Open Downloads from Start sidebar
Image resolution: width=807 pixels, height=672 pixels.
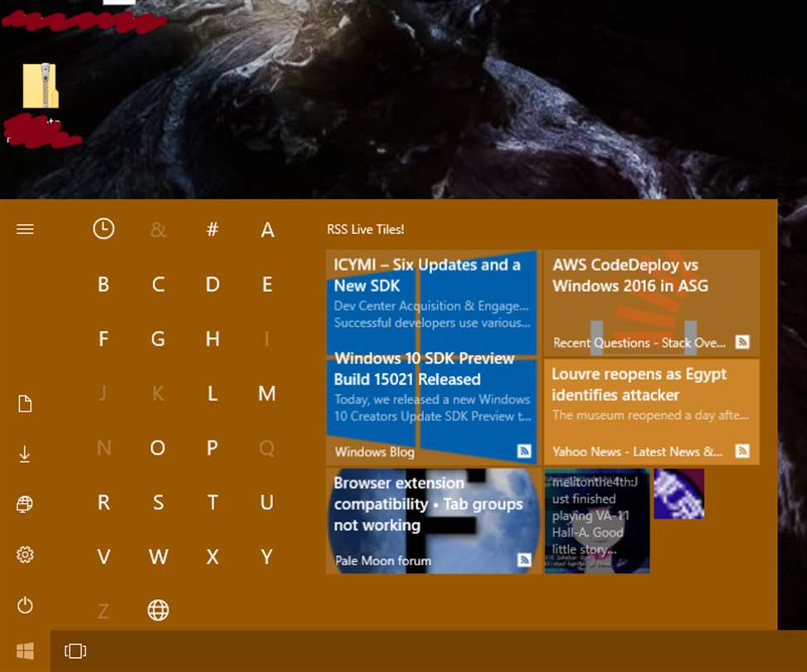click(x=24, y=454)
